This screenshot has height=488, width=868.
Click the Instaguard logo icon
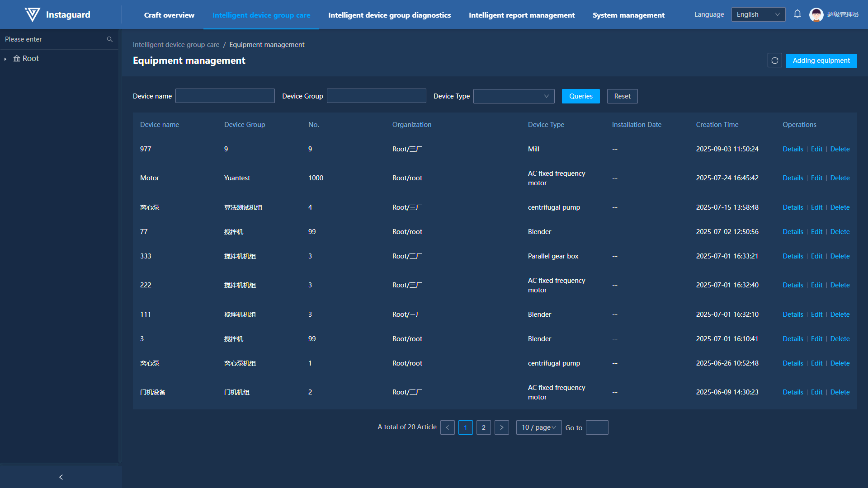click(32, 14)
